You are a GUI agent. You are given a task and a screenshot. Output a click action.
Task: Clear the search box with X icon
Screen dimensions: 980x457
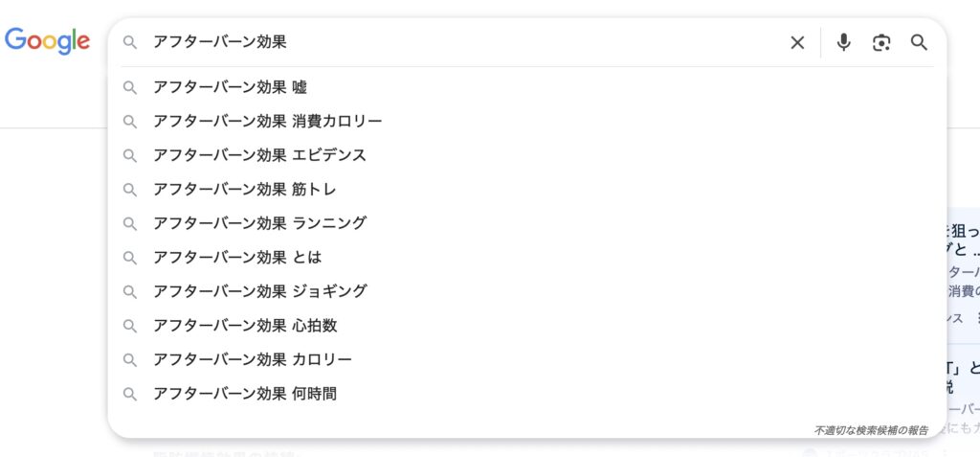coord(797,42)
